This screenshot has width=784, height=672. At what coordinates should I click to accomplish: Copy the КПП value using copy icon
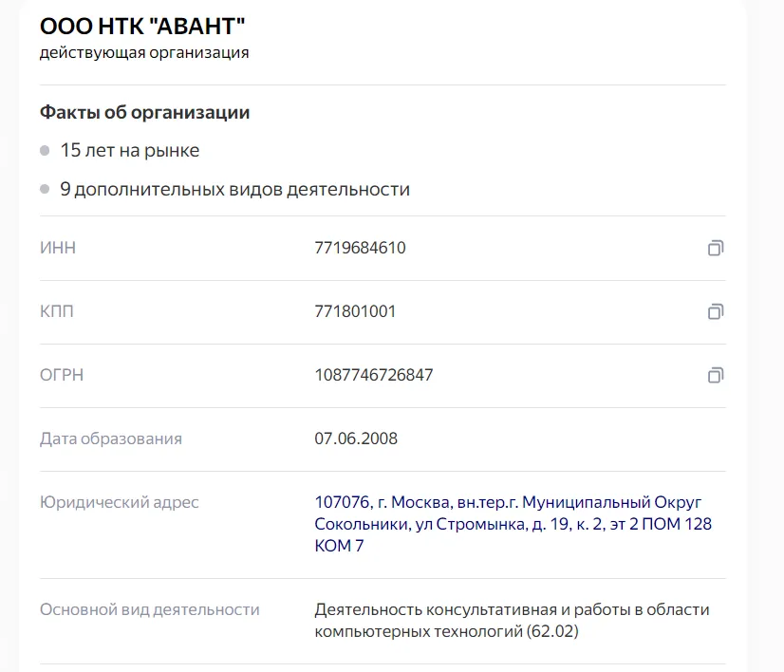pos(716,311)
